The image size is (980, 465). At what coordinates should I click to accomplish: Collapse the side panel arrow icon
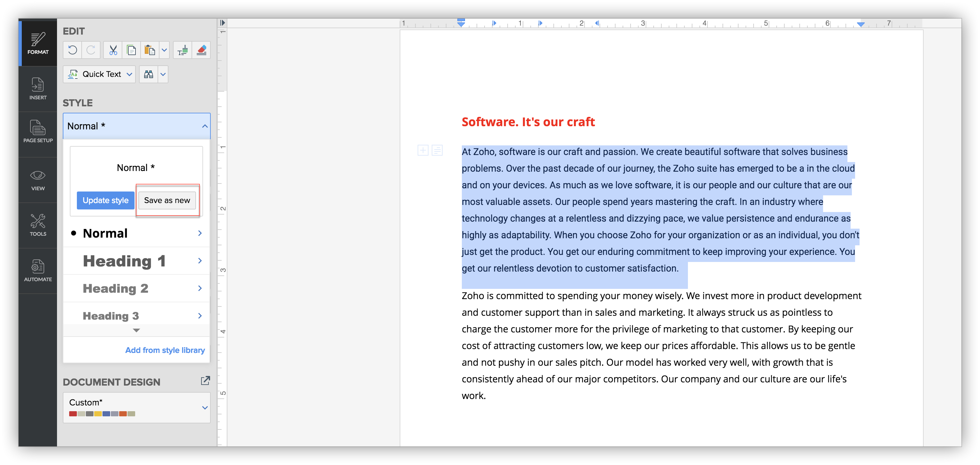click(223, 23)
